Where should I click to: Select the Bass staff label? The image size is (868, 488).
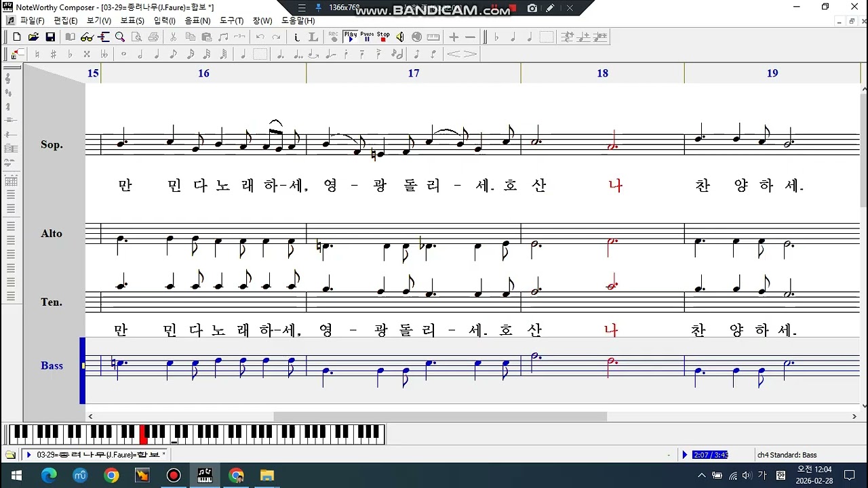[52, 365]
